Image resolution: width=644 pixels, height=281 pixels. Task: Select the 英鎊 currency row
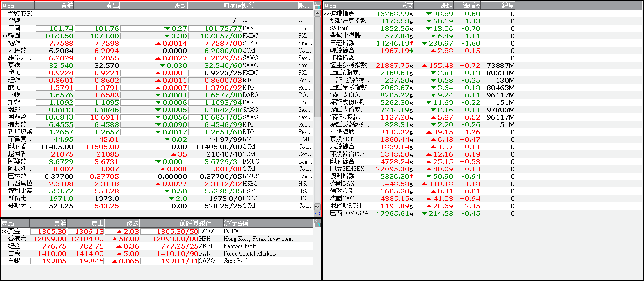coord(157,95)
